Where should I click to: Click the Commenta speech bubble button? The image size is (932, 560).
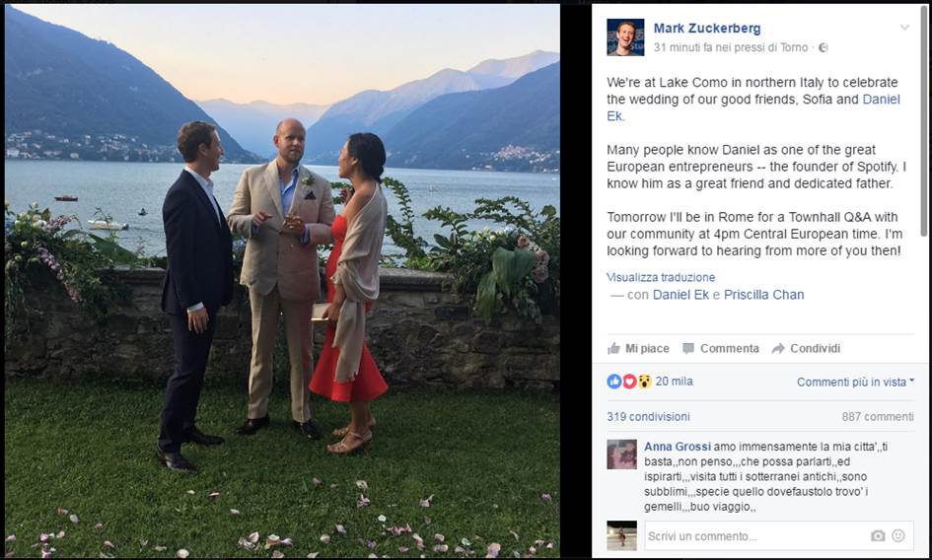click(x=721, y=348)
